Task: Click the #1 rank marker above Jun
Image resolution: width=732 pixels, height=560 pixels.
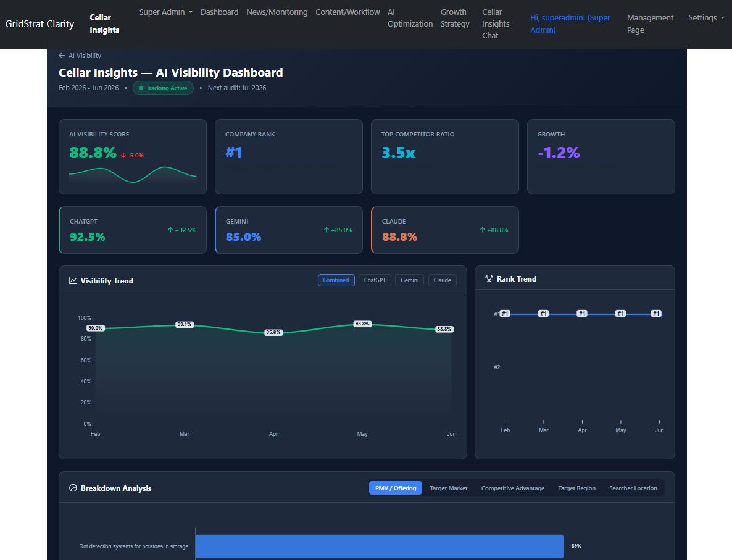Action: pos(656,314)
